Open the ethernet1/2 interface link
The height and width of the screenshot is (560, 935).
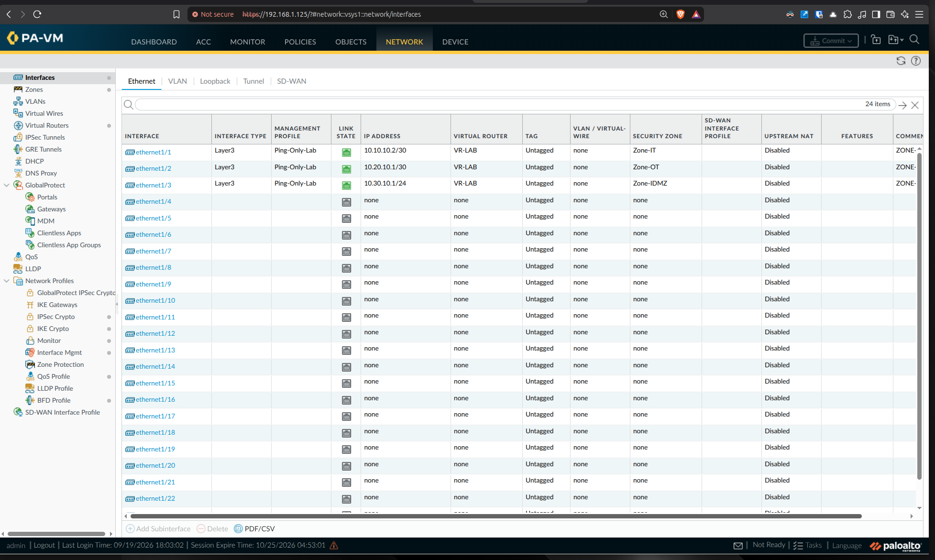(x=154, y=168)
